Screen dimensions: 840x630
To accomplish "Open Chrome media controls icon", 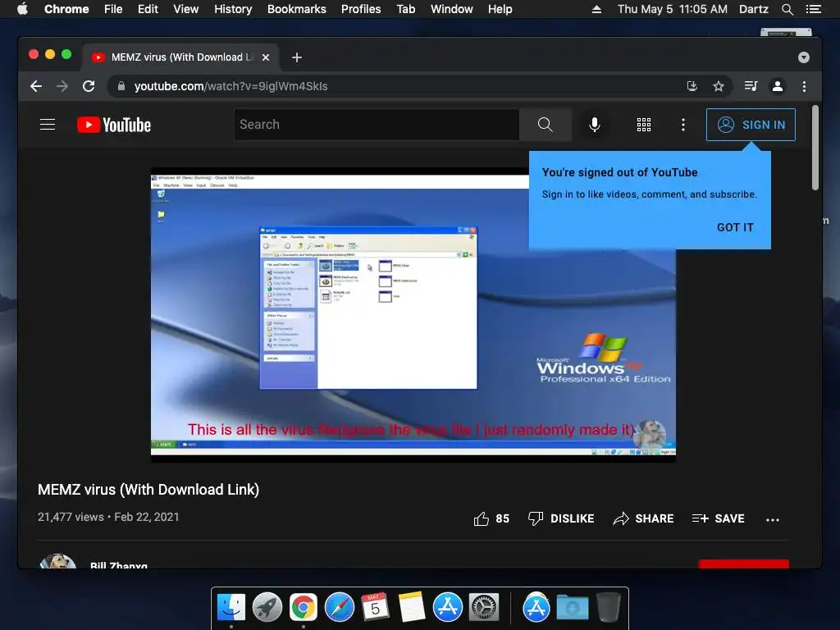I will [x=751, y=86].
